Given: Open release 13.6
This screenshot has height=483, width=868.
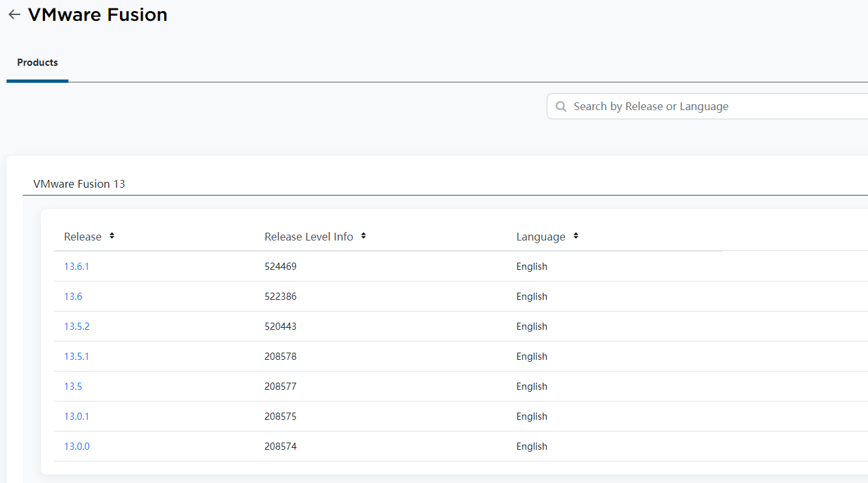Looking at the screenshot, I should [73, 297].
